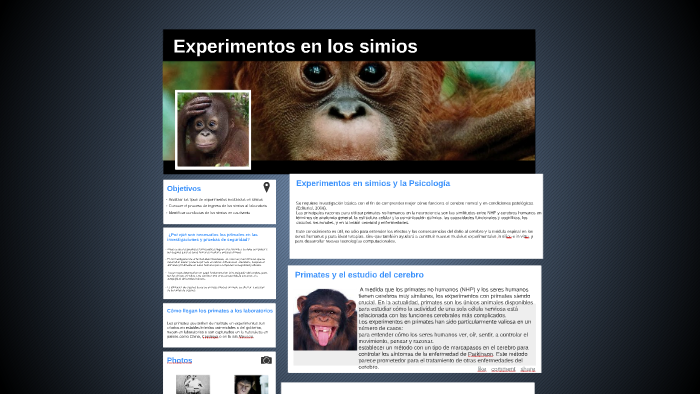Click the underlined 'Parkinson' word in the text

480,354
